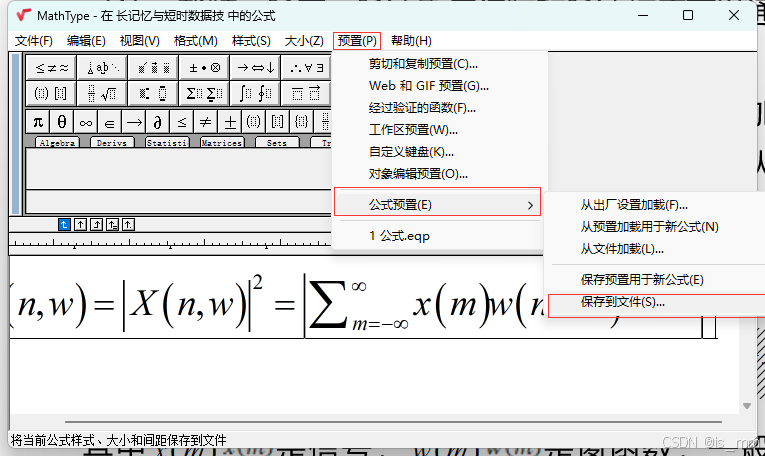Open the fence templates palette

point(51,93)
